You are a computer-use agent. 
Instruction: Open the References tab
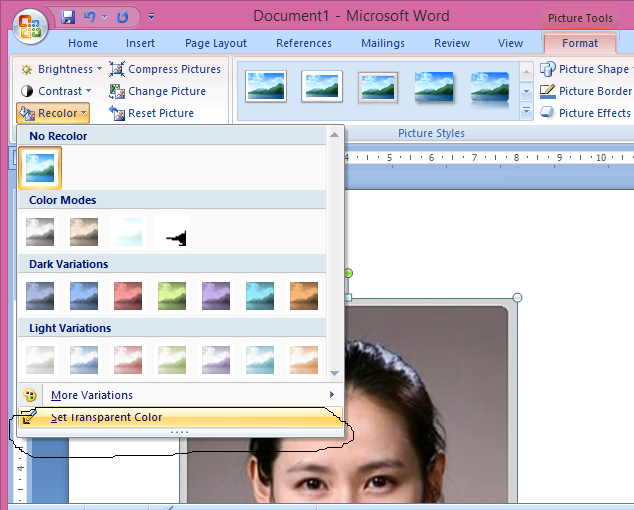tap(304, 43)
